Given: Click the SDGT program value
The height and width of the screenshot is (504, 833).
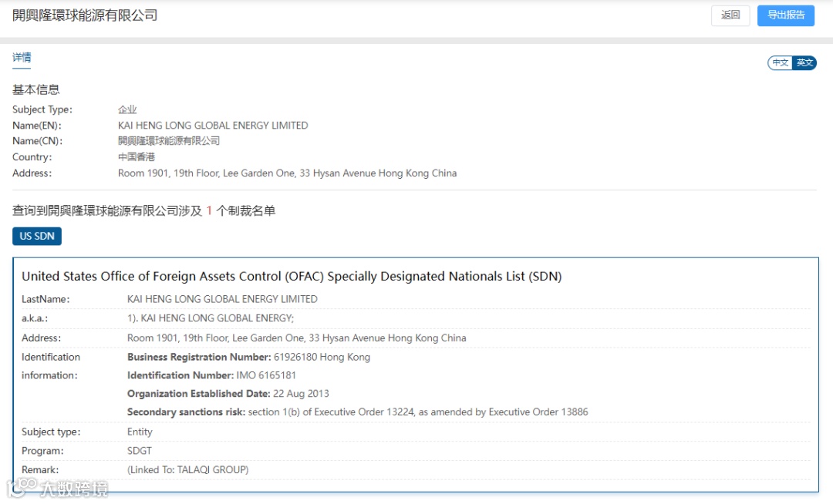Looking at the screenshot, I should [x=140, y=451].
